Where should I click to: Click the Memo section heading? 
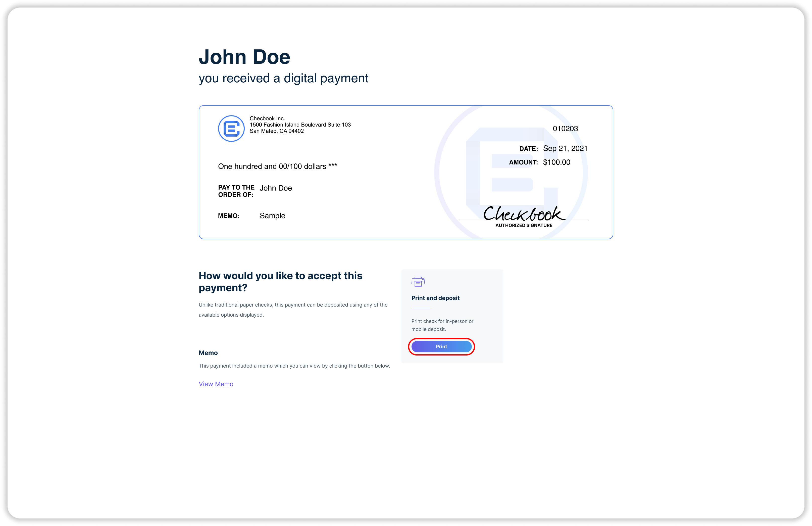(208, 353)
